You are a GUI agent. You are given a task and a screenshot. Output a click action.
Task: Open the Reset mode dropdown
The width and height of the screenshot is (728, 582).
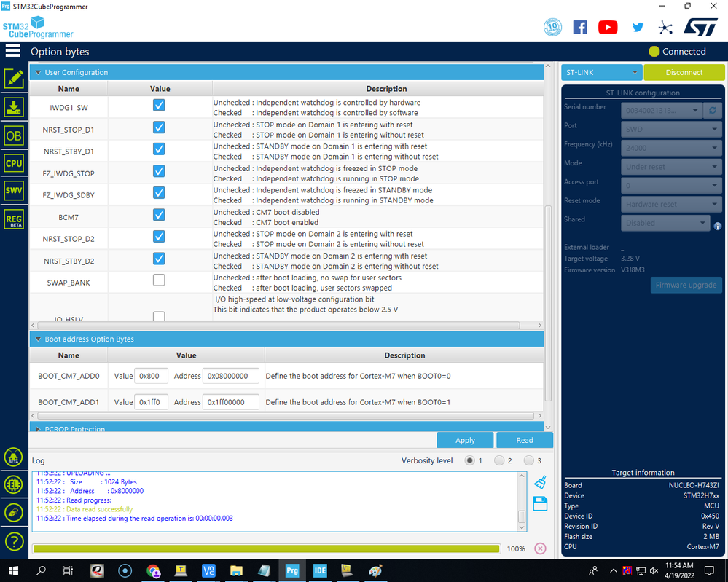pyautogui.click(x=671, y=204)
